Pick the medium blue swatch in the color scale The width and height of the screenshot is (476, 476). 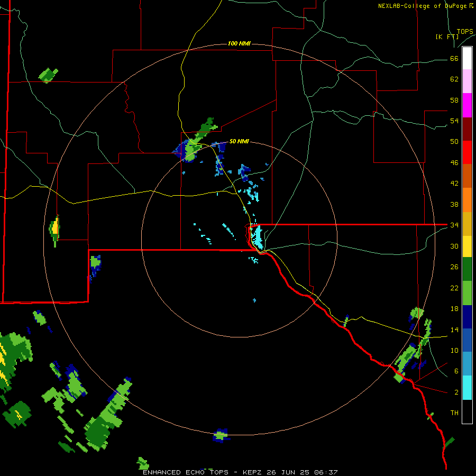pos(467,340)
